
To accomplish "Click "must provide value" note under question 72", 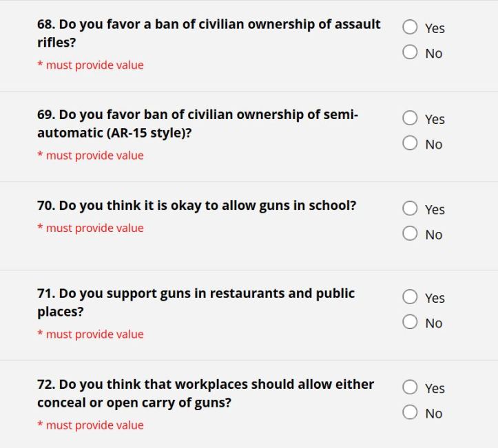I will [x=94, y=425].
